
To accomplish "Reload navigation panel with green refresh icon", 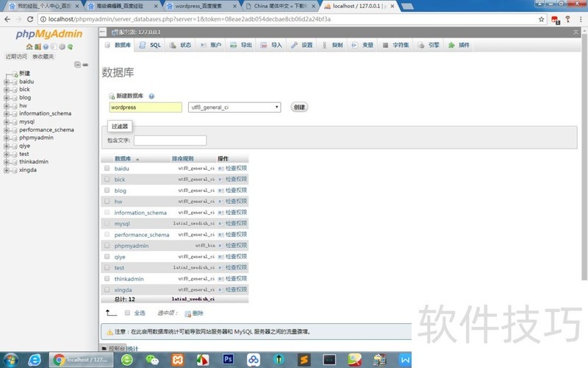I will coord(70,47).
